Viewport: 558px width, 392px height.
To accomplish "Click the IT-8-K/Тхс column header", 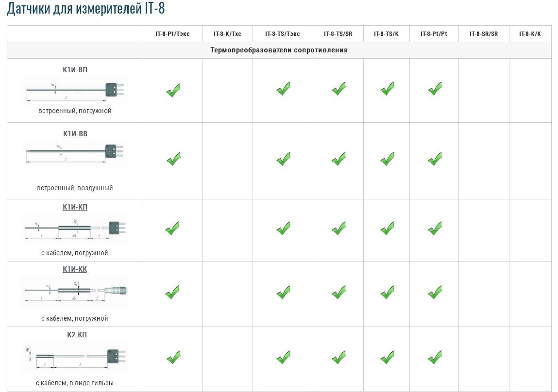I will click(x=227, y=34).
